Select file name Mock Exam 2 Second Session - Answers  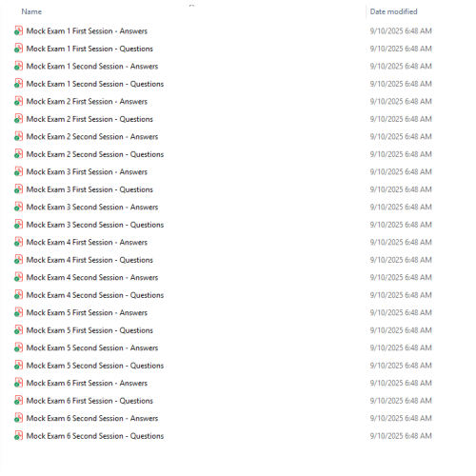click(92, 137)
